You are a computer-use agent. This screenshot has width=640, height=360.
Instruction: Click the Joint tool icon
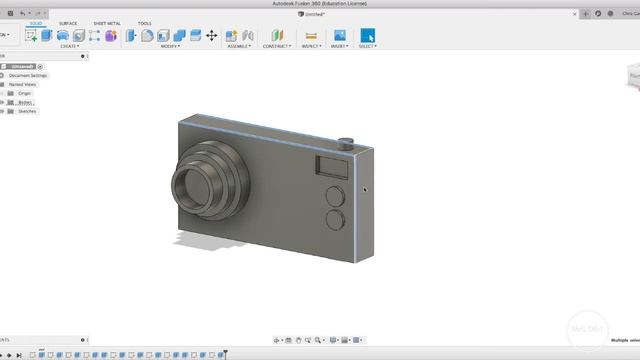248,36
